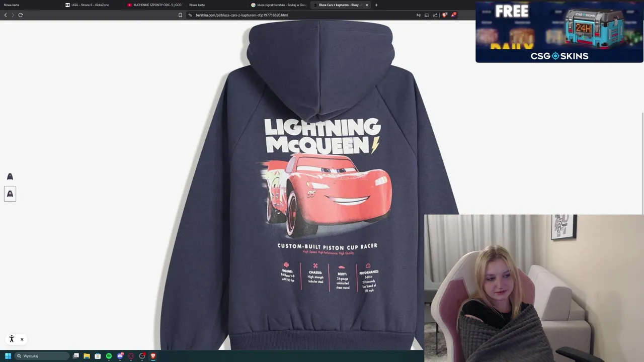Open the accessibility options button

12,339
